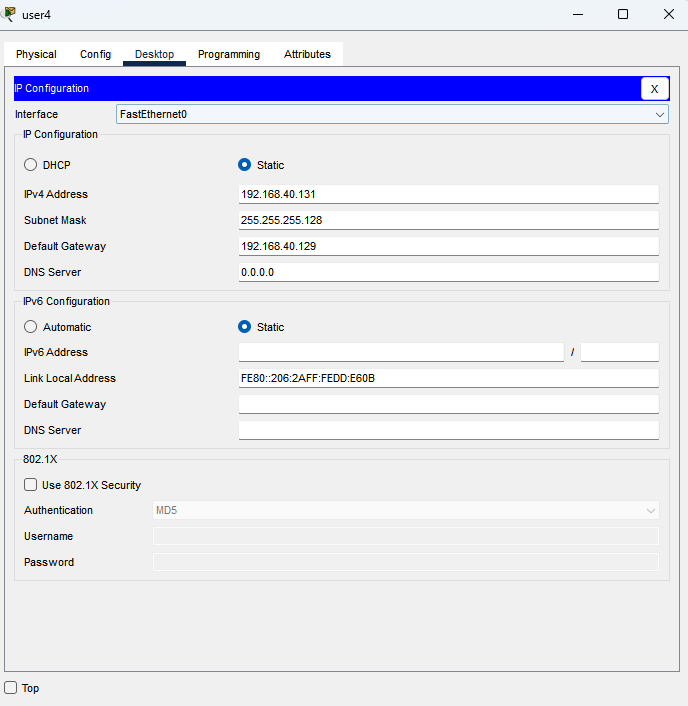
Task: Click the 802.1X group label
Action: [x=40, y=459]
